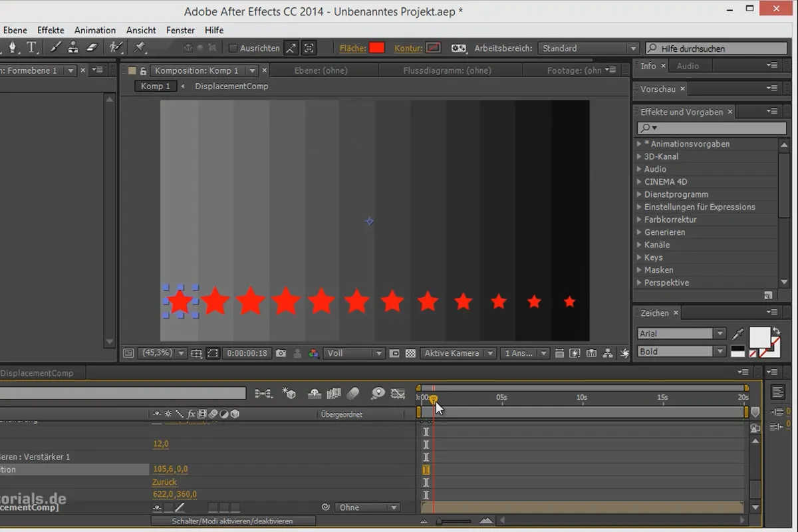Toggle the viewer lock icon
This screenshot has width=798, height=532.
coord(143,70)
